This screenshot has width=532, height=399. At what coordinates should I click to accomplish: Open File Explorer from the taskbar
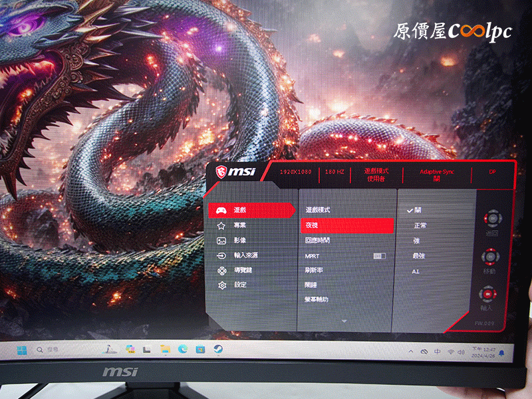165,349
